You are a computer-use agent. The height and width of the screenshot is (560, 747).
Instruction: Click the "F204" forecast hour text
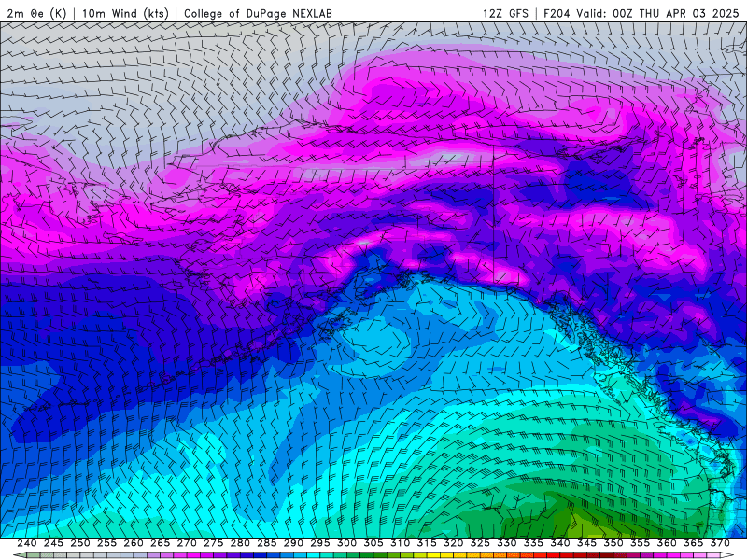click(557, 13)
